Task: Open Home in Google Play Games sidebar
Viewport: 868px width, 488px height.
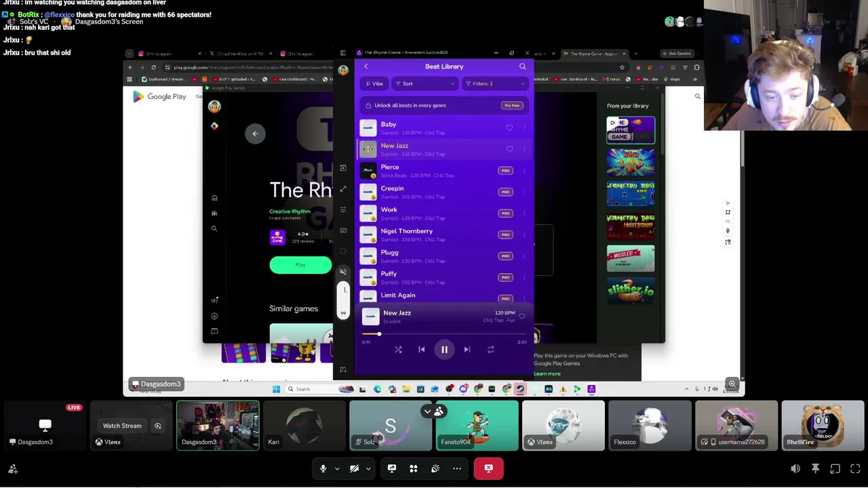Action: [x=214, y=198]
